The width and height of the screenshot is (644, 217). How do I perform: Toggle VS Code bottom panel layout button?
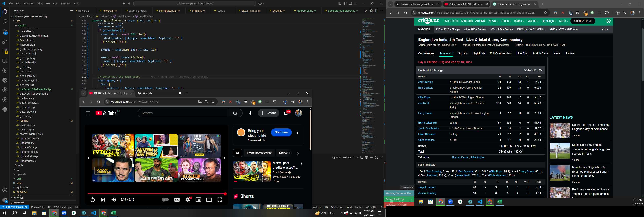coord(350,3)
